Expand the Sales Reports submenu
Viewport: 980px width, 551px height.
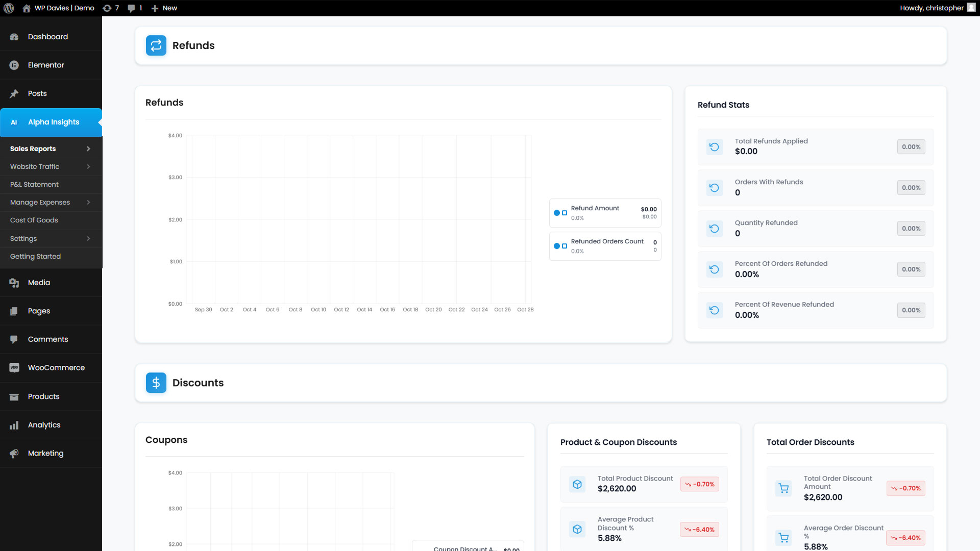[88, 149]
